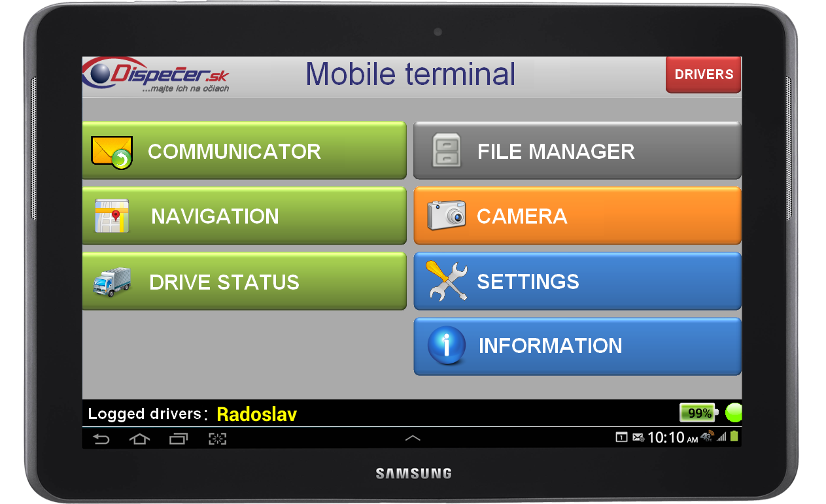The image size is (826, 504).
Task: Tap the blue Information icon
Action: tap(447, 346)
